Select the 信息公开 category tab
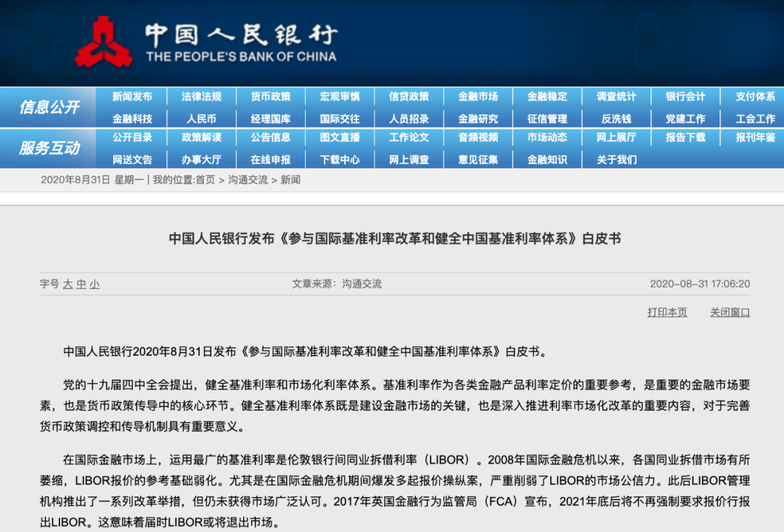 click(x=49, y=107)
